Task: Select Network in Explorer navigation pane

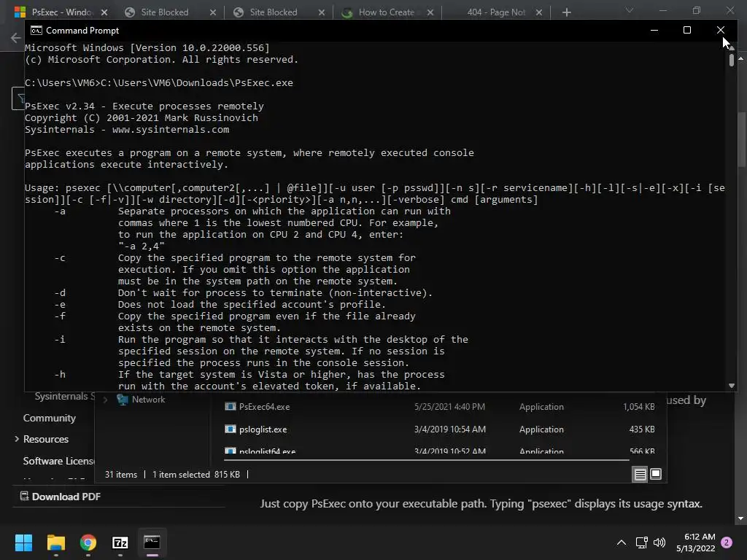Action: pos(148,400)
